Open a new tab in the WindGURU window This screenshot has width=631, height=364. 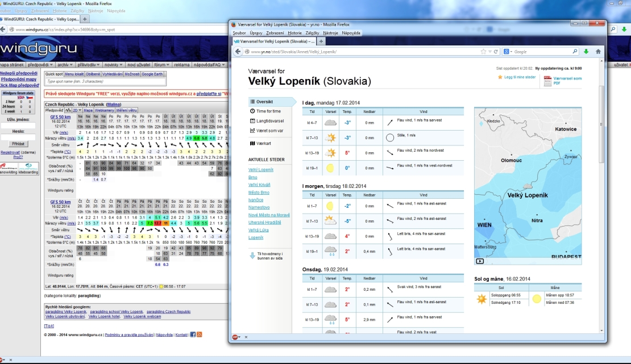85,19
